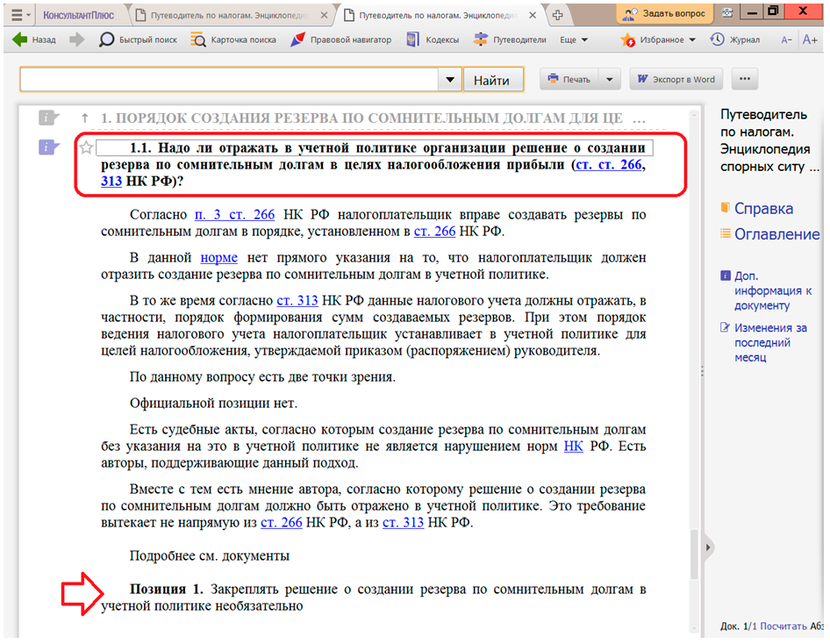Click the Печать button
Screen dimensions: 830x644
coord(569,79)
